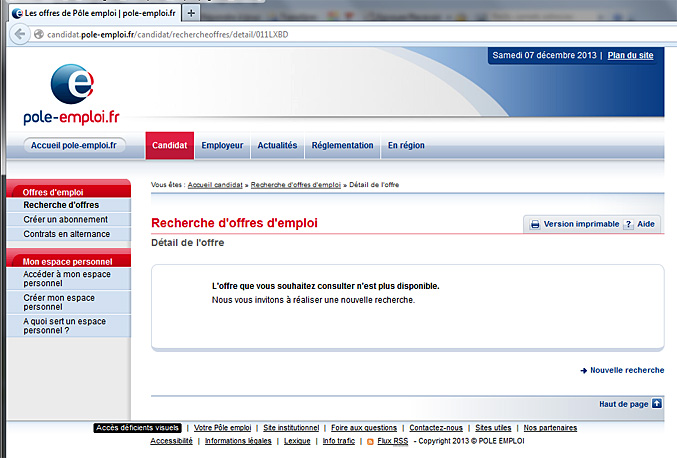The image size is (677, 458).
Task: Open Contrats en alternance sidebar item
Action: point(69,234)
